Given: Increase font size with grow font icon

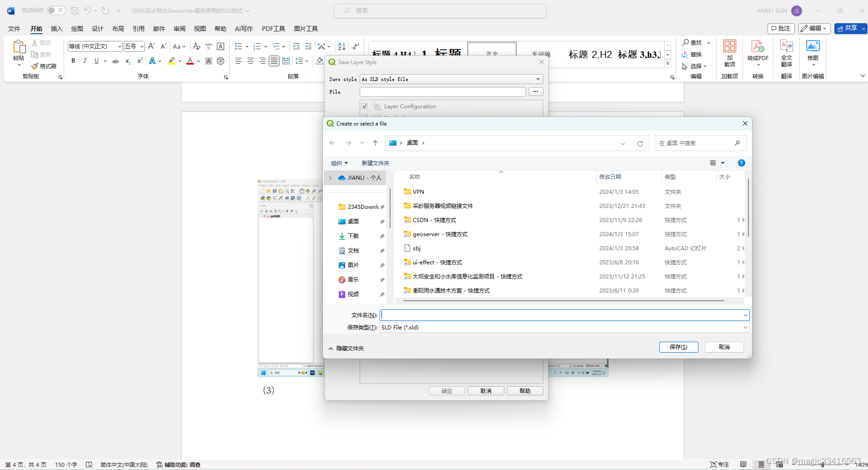Looking at the screenshot, I should tap(152, 46).
